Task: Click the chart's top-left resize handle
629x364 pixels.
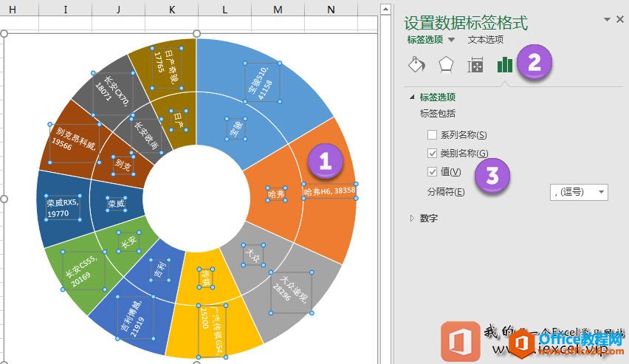Action: [4, 34]
